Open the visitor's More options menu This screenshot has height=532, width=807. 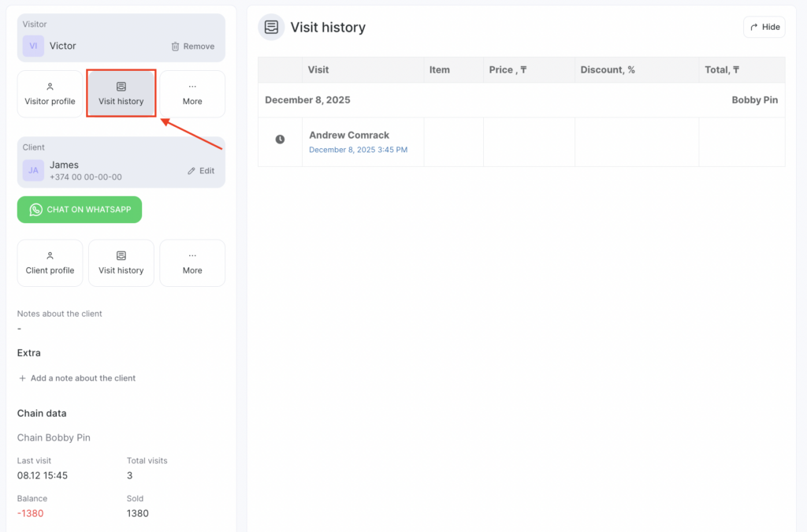click(x=192, y=94)
